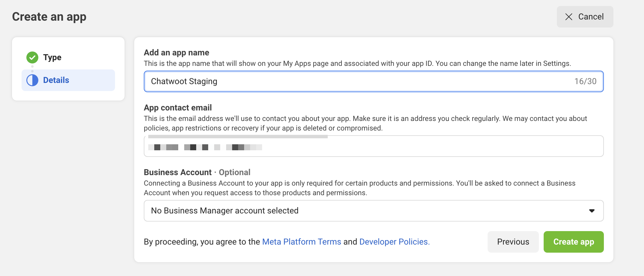Viewport: 644px width, 276px height.
Task: Open the Meta Platform Terms link
Action: click(302, 242)
